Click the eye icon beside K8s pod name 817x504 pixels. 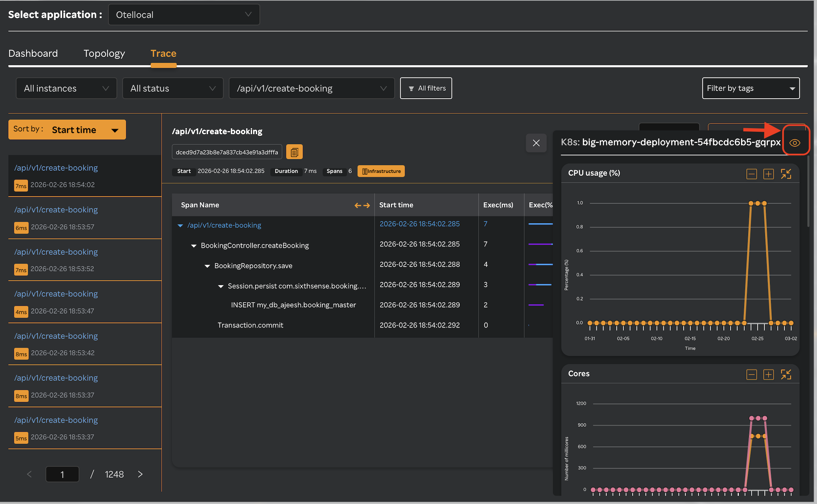pos(795,143)
